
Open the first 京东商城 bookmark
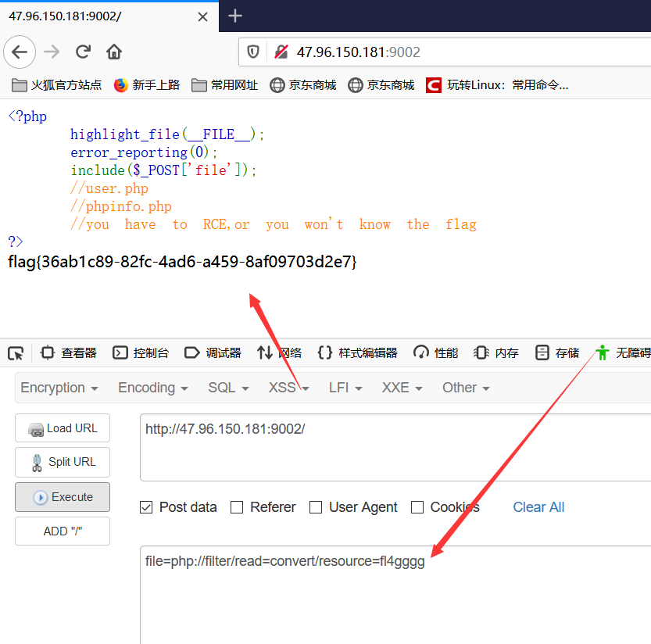coord(302,85)
